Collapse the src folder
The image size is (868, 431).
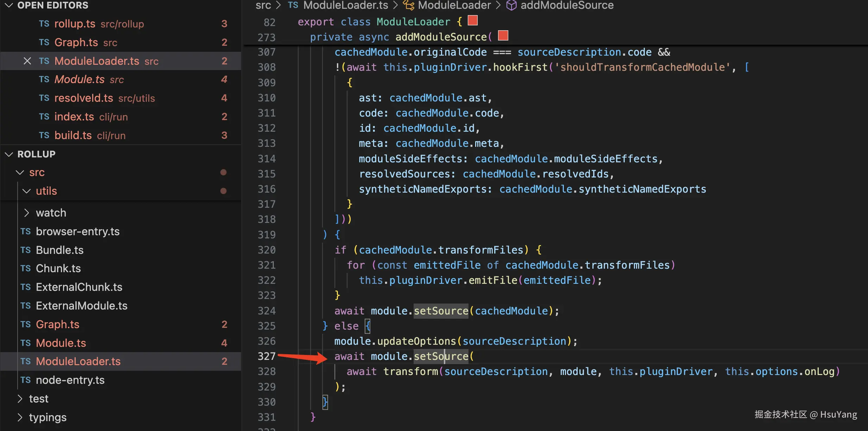click(20, 173)
